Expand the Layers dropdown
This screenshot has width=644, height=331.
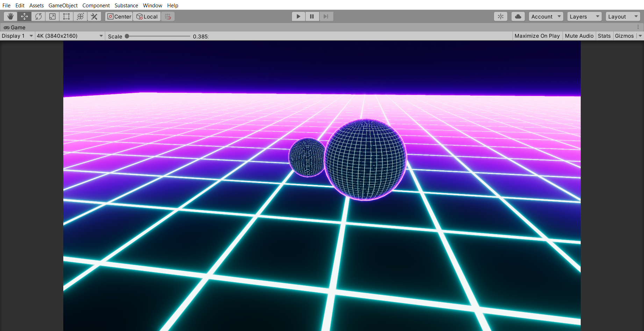click(x=585, y=16)
